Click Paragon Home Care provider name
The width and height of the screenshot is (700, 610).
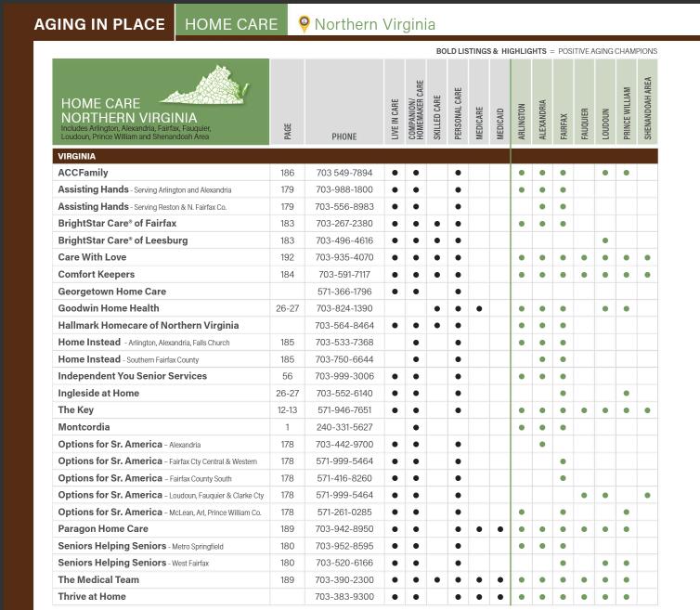point(103,528)
